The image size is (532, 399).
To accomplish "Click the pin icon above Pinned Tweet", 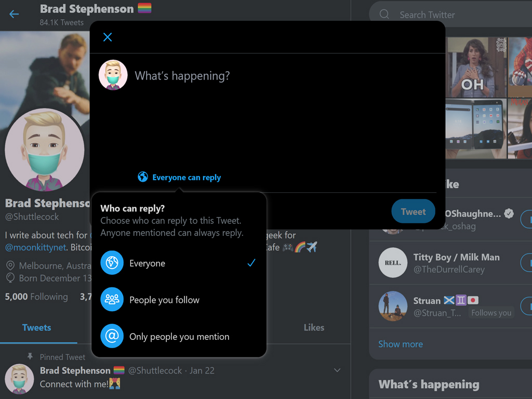I will [x=30, y=356].
